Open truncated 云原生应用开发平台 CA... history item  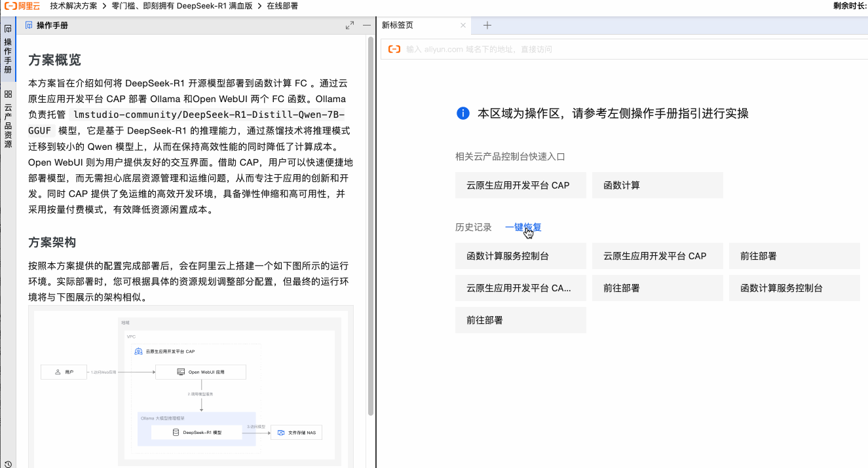point(521,288)
